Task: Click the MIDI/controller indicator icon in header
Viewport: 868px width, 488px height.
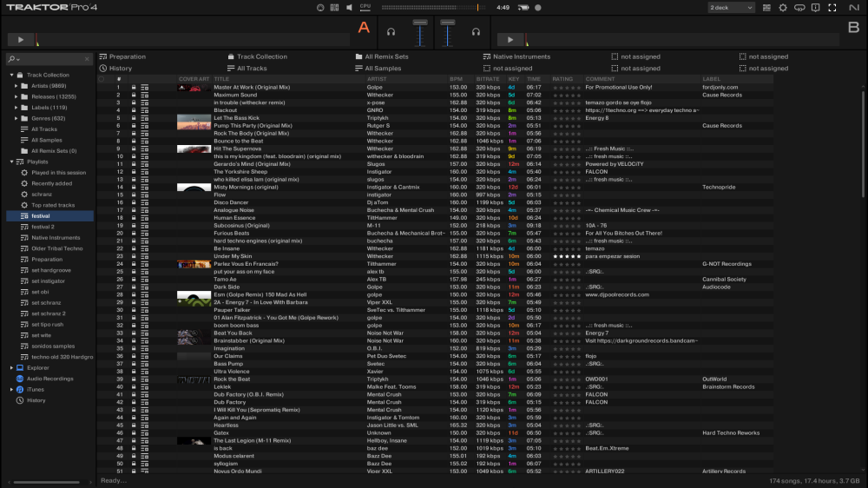Action: 334,8
